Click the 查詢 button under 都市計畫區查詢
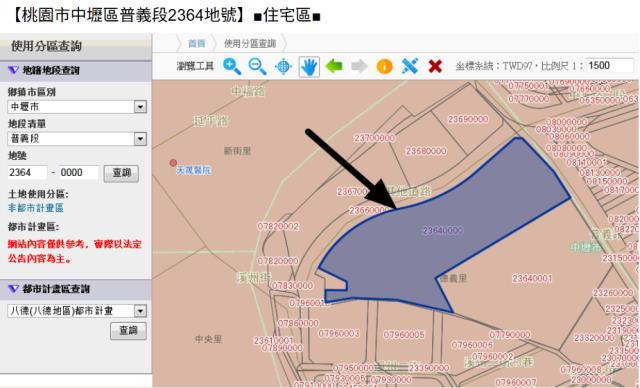Screen dimensions: 640x388 coord(128,330)
